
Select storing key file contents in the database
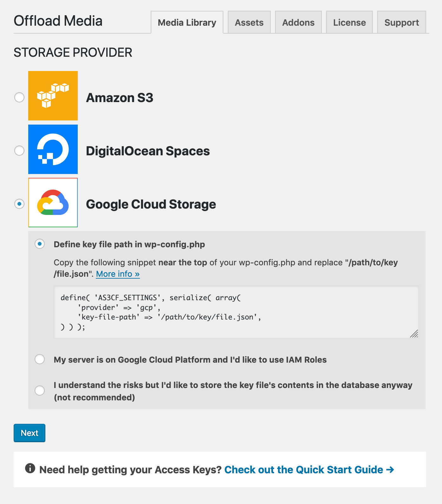tap(39, 391)
